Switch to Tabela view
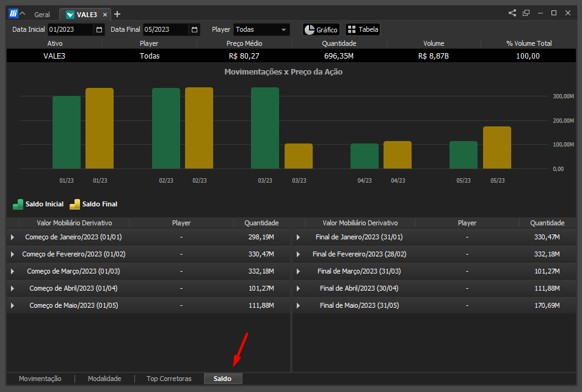 tap(363, 29)
